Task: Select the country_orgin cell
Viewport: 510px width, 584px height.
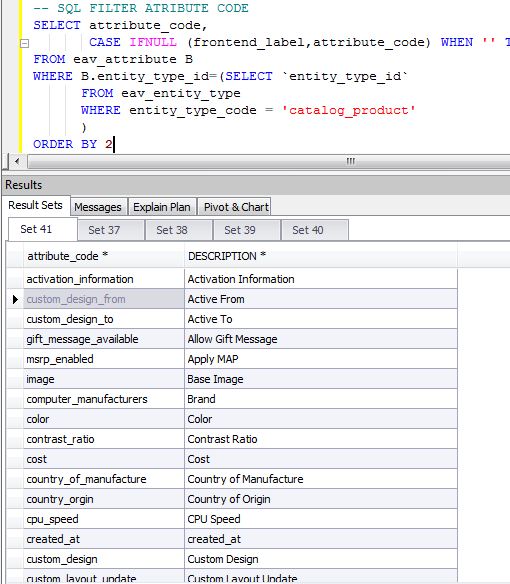Action: point(104,499)
